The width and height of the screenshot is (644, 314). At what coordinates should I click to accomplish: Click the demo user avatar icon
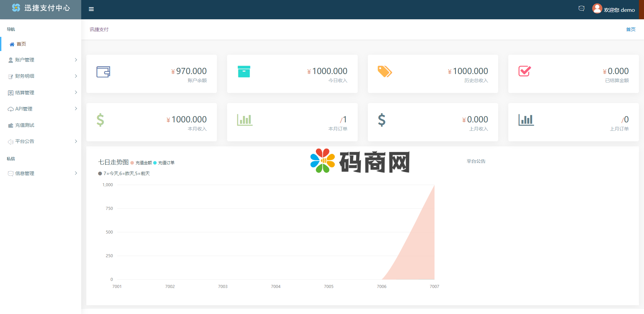[597, 8]
